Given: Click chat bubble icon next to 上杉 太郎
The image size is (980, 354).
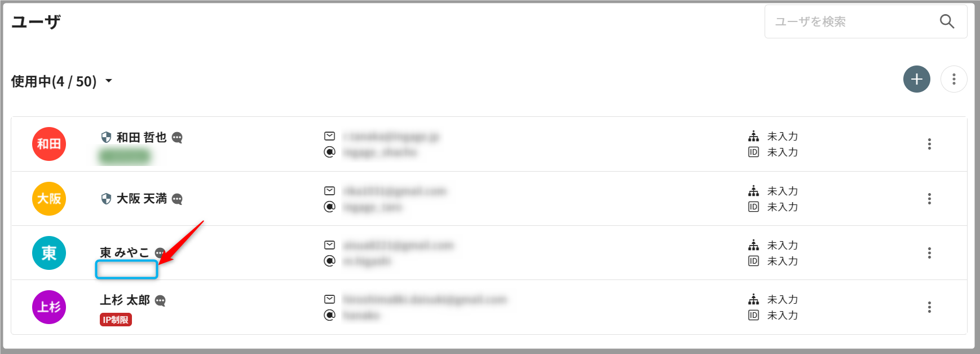Looking at the screenshot, I should pos(160,301).
